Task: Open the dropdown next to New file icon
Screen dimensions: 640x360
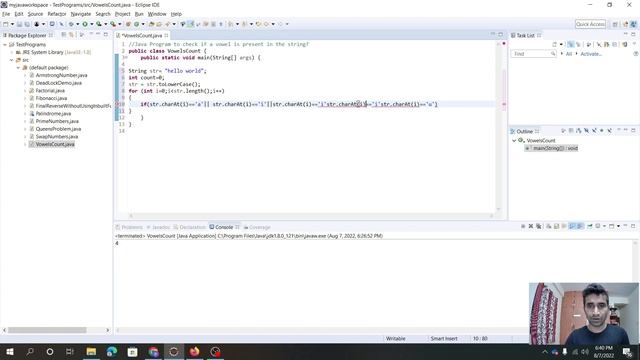Action: [12, 24]
